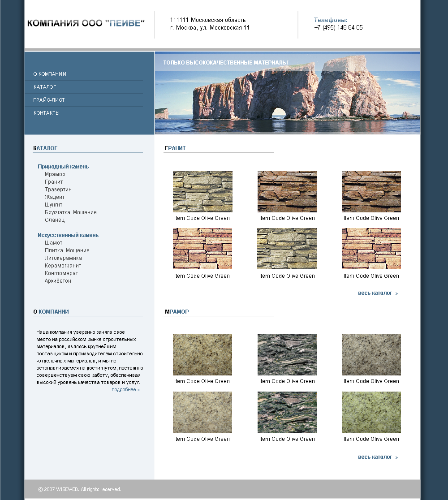Go to the ПРАЙС-ЛИСТ menu item
The image size is (448, 500).
pos(49,100)
